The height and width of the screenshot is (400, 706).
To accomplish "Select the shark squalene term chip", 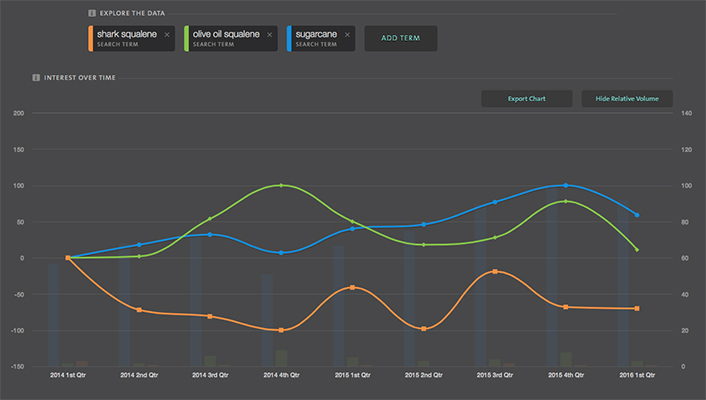I will (125, 38).
